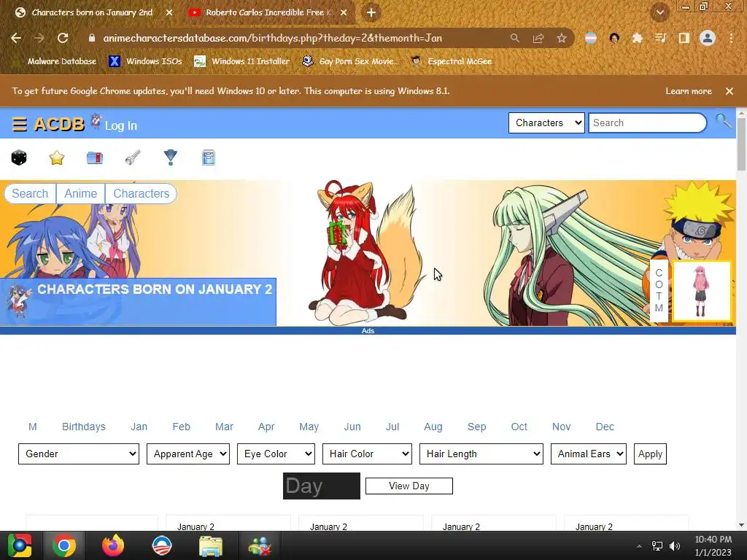Click the ACDB site logo
The width and height of the screenshot is (747, 560).
[59, 124]
